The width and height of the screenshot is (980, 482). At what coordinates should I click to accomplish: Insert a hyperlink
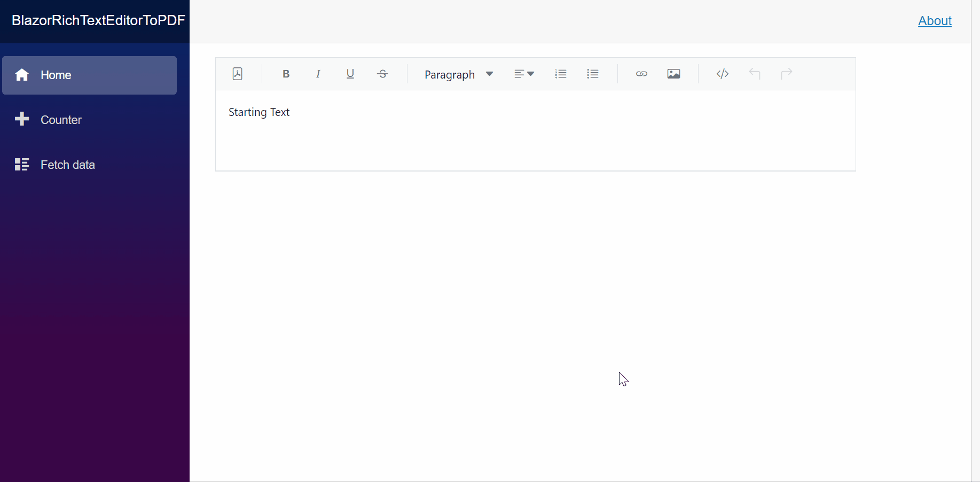point(641,74)
